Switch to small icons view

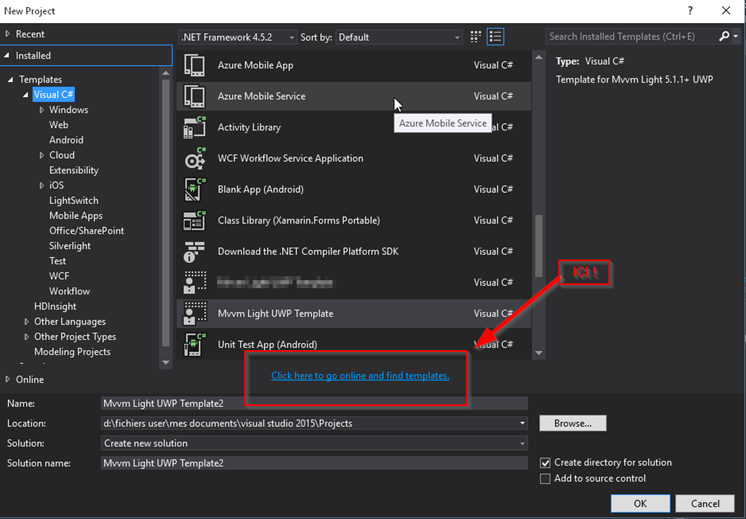[x=475, y=37]
